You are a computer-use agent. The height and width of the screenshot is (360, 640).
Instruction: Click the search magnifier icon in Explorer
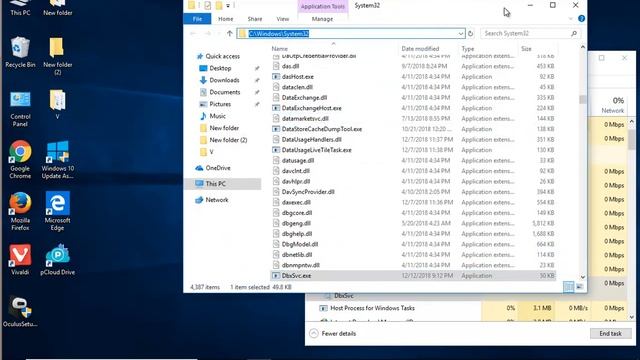point(573,33)
